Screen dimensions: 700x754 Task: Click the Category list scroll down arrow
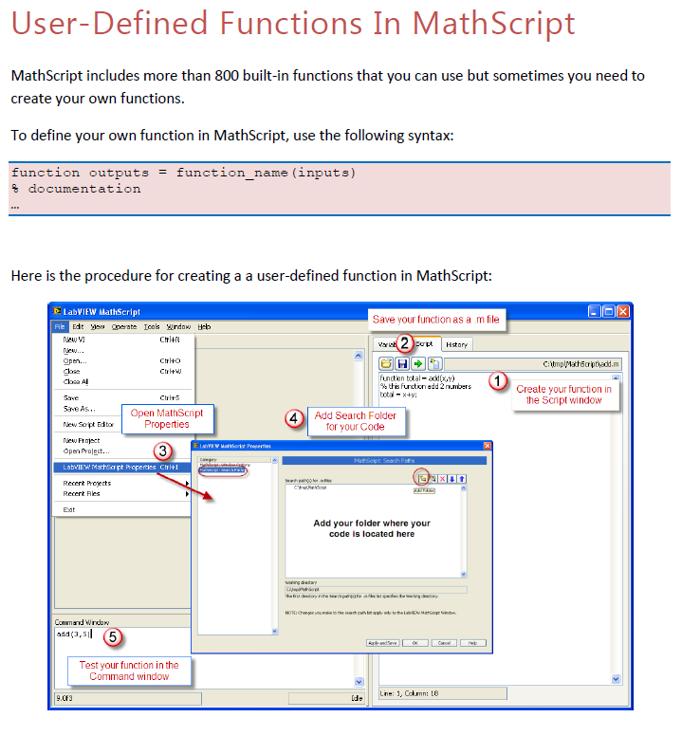click(274, 631)
